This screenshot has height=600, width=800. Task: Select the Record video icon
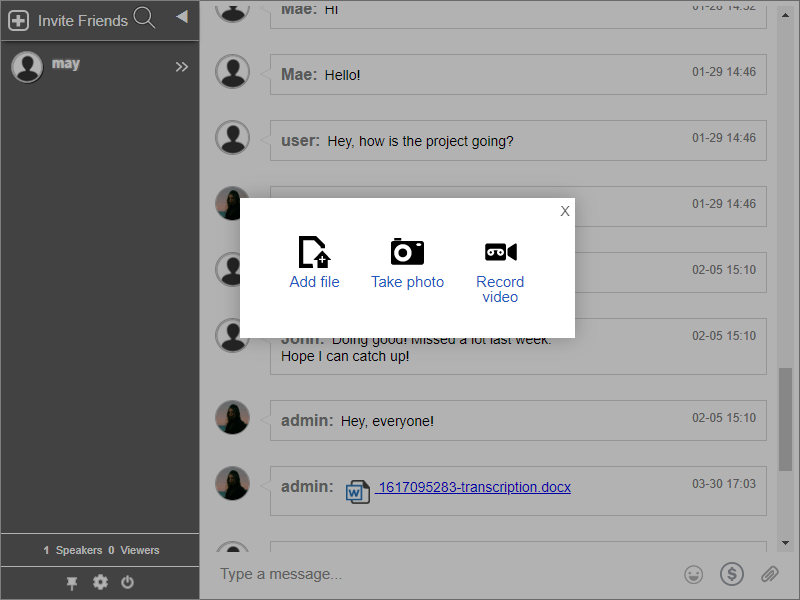(x=500, y=251)
